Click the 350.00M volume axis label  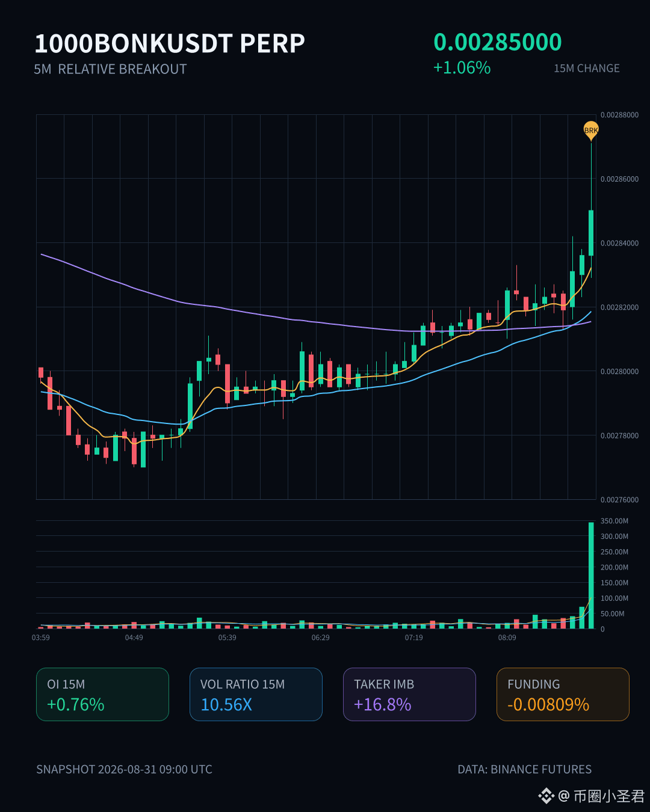coord(614,521)
